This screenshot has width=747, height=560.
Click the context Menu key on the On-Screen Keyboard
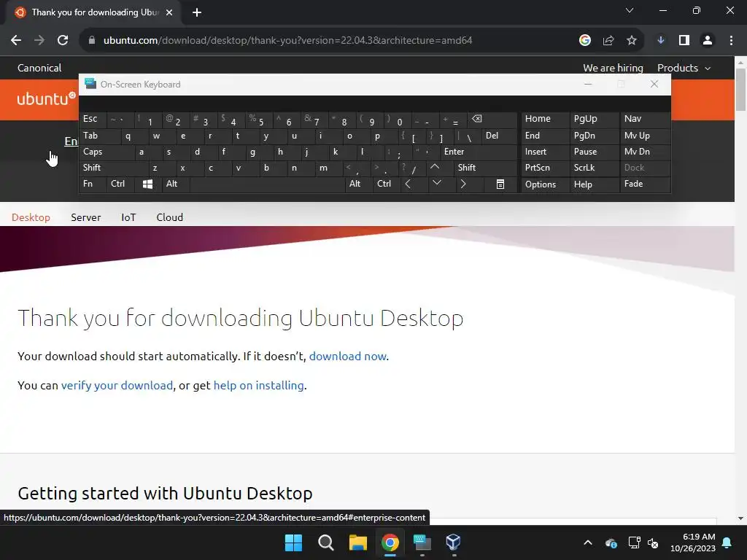[500, 184]
